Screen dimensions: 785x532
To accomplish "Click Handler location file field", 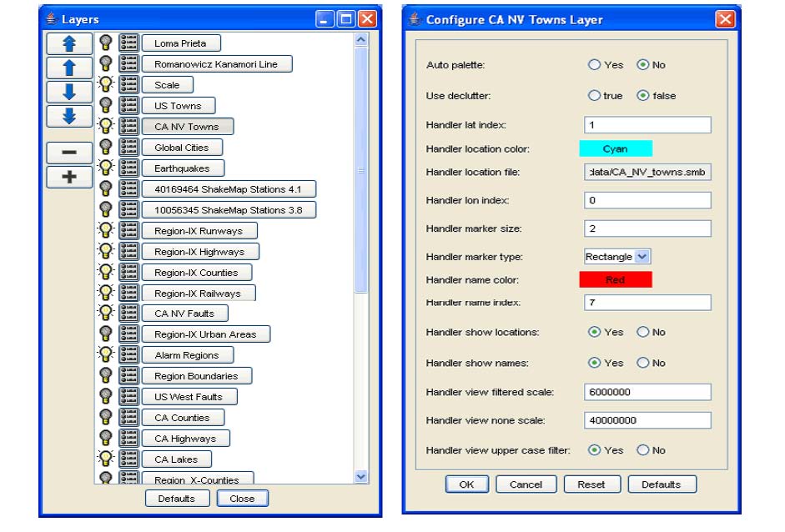I will pos(647,172).
